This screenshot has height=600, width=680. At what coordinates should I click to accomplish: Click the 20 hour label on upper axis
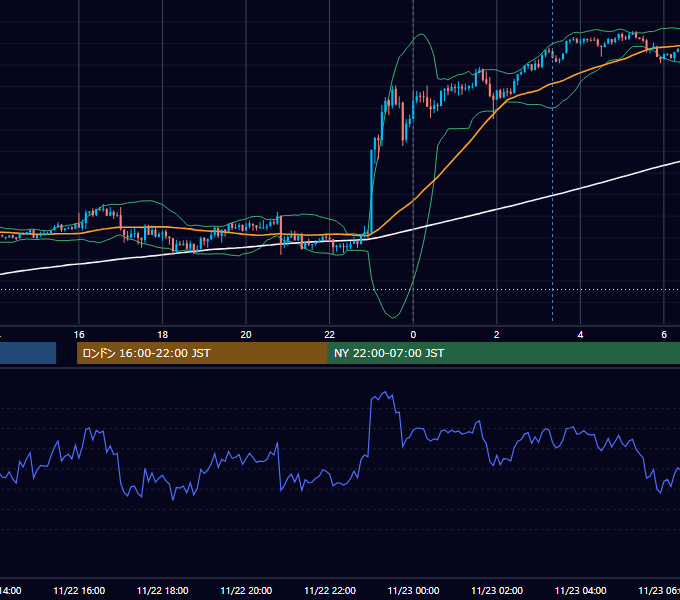246,335
